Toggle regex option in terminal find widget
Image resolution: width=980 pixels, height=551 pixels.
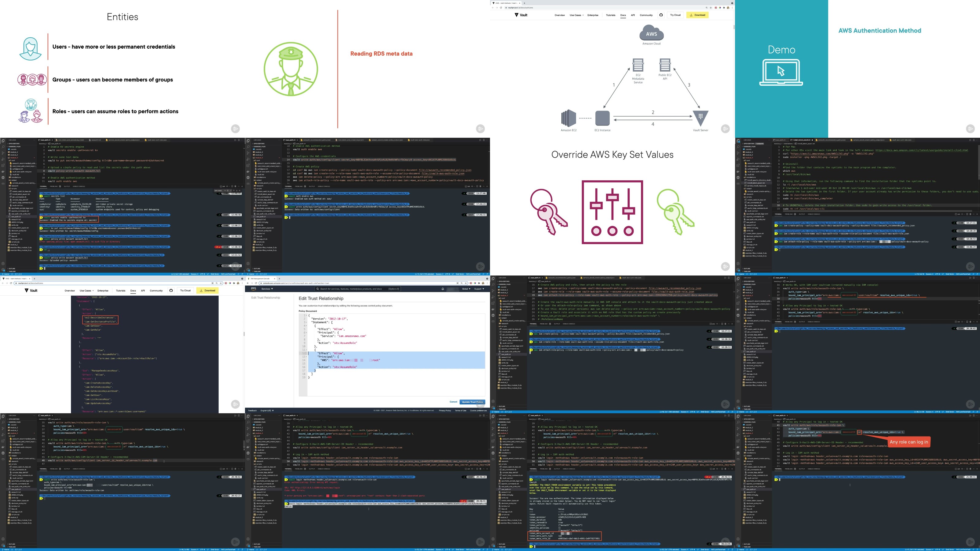point(231,191)
